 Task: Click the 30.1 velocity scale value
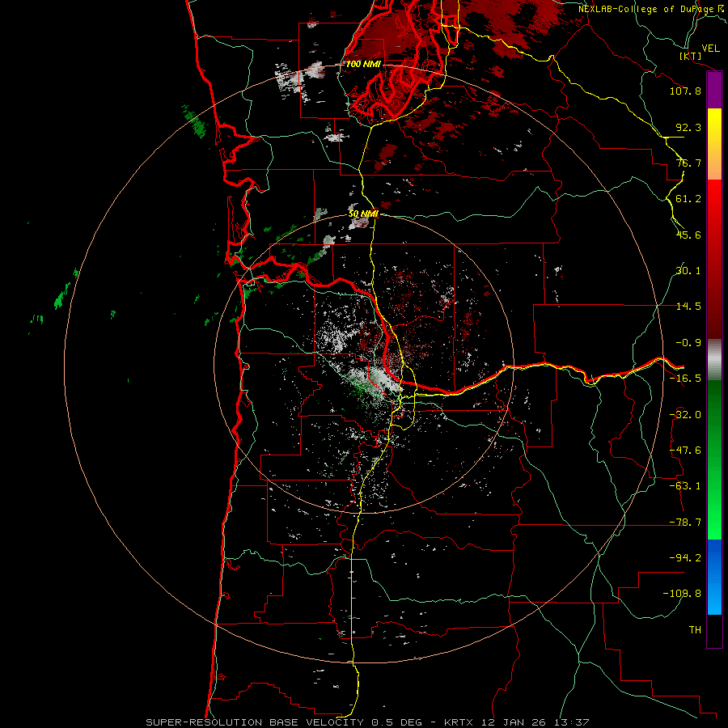(688, 271)
